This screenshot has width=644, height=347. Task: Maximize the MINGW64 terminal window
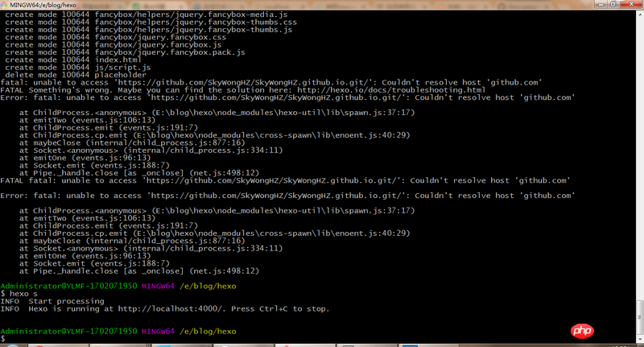[x=613, y=4]
